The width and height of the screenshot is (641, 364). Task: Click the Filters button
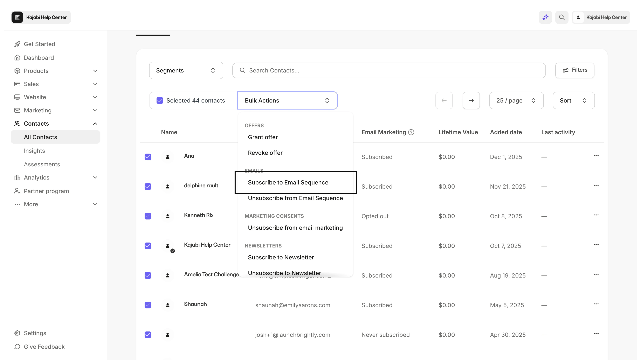[x=574, y=70]
